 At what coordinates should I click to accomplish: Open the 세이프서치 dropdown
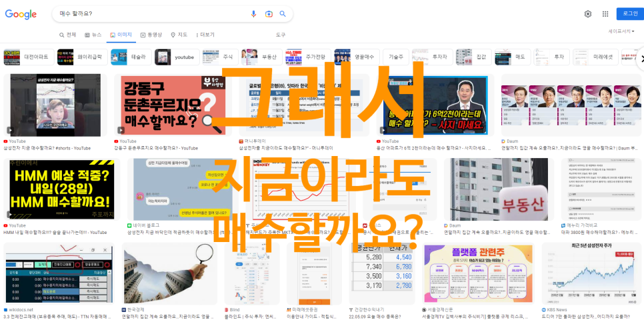621,31
